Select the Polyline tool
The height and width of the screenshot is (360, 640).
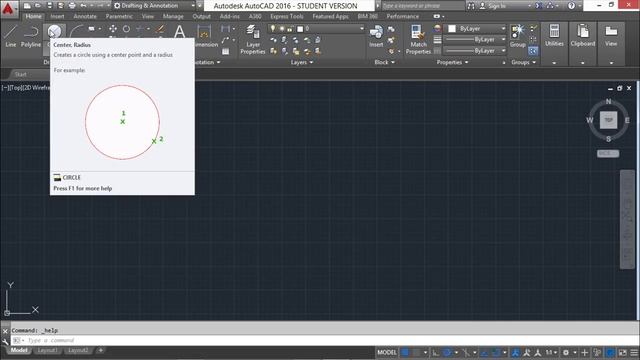pos(31,36)
